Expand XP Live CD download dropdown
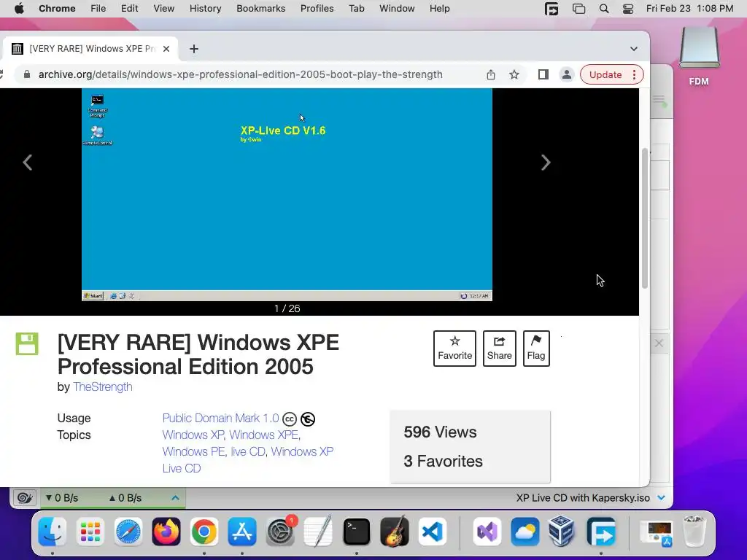747x560 pixels. pyautogui.click(x=661, y=498)
